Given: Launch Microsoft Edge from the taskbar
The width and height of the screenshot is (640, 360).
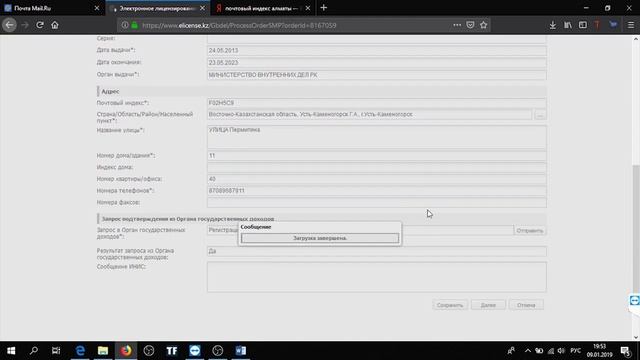Looking at the screenshot, I should pos(80,351).
